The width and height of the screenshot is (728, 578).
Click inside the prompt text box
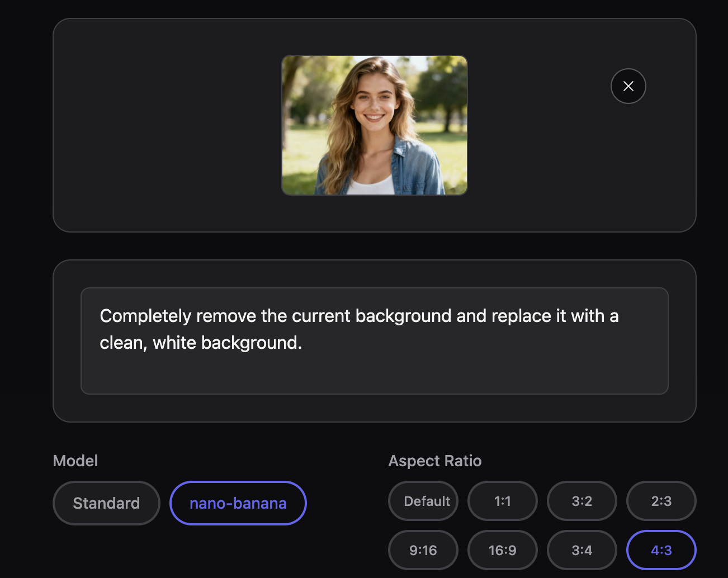[x=375, y=341]
